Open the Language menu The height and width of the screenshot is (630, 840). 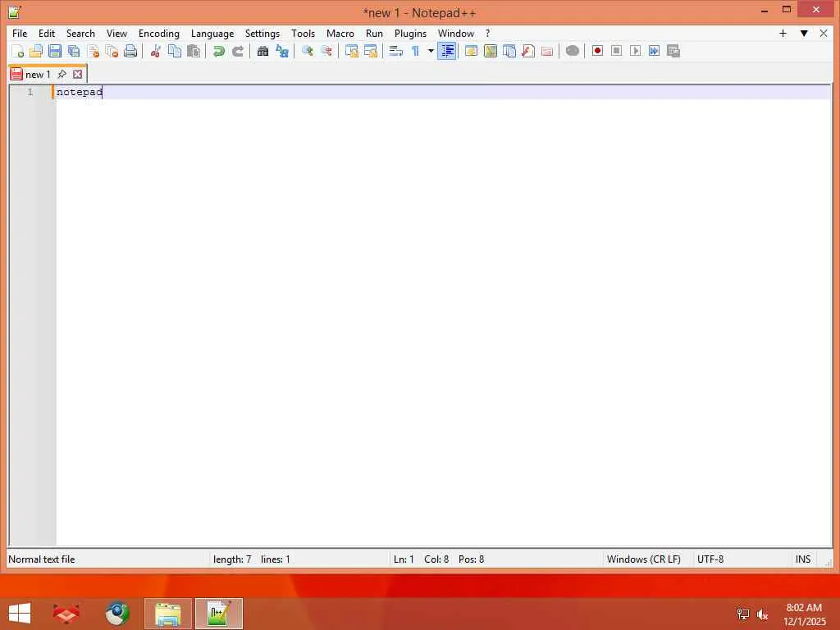212,33
